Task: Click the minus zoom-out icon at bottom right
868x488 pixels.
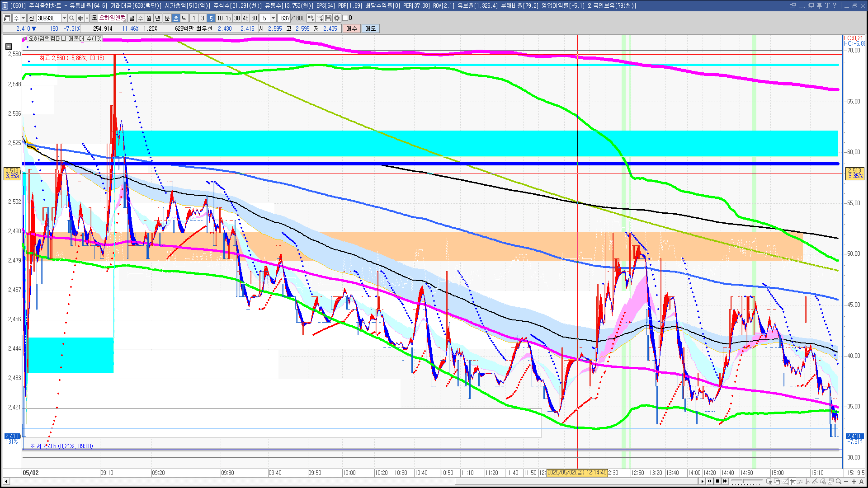Action: click(x=846, y=482)
